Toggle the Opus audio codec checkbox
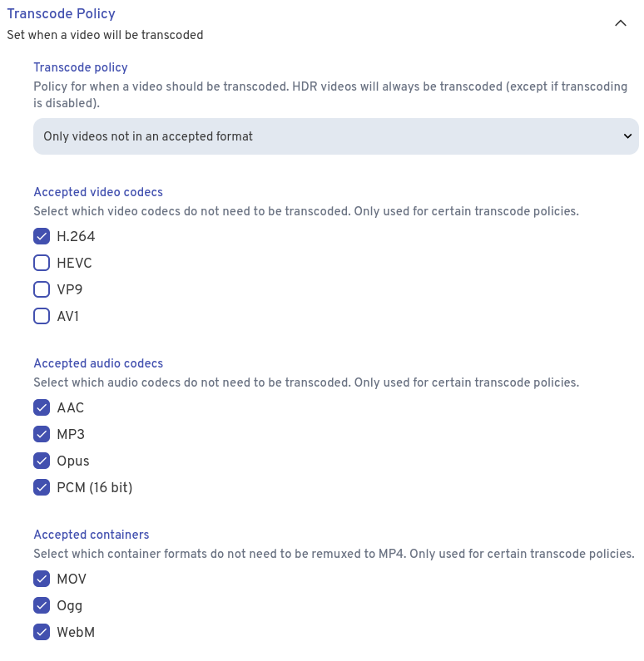644x661 pixels. [42, 461]
